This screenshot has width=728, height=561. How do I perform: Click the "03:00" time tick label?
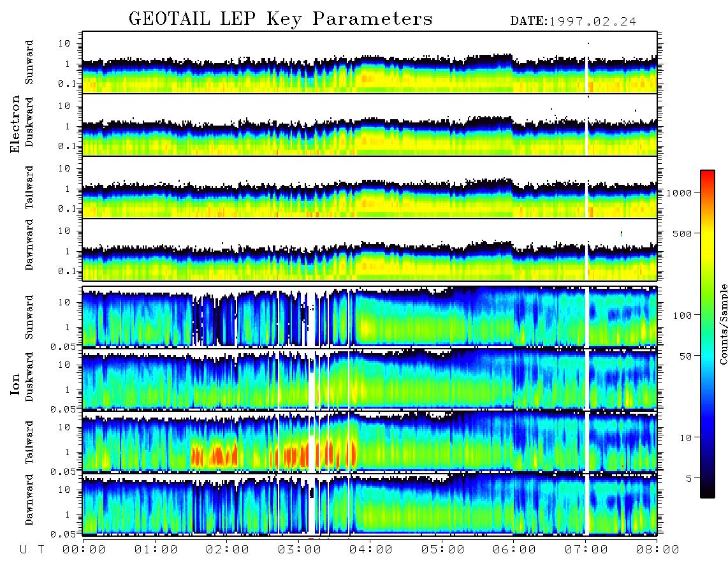[300, 550]
